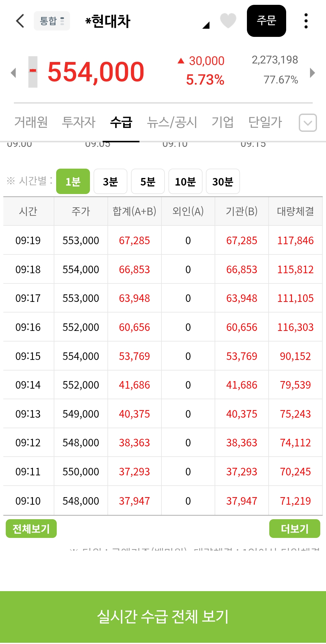
Task: Open the 통합 market selector
Action: tap(52, 21)
